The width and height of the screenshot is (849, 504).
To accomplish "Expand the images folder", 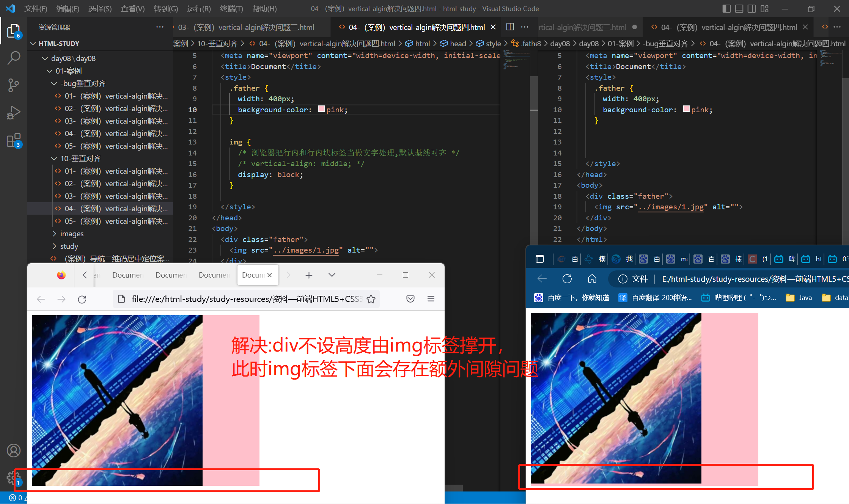I will (x=72, y=234).
